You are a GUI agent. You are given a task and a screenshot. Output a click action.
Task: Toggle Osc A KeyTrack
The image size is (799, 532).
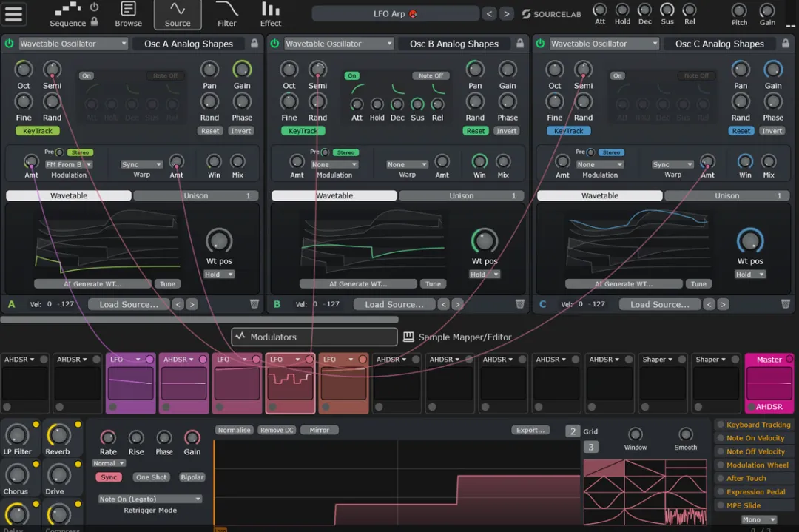pos(37,131)
